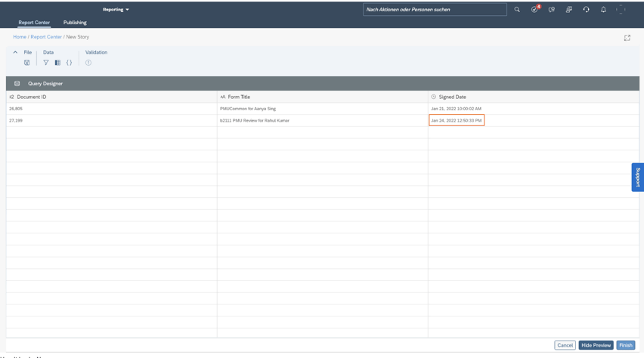
Task: Open the curly braces formula icon
Action: coord(69,63)
